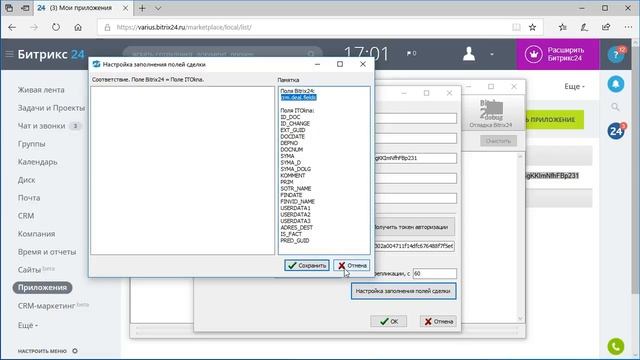The width and height of the screenshot is (640, 360).
Task: Add the page to favorites with the star
Action: click(532, 27)
